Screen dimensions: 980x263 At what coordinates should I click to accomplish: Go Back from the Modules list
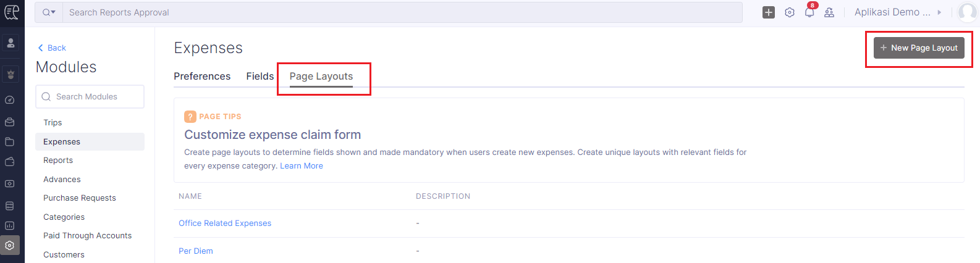pyautogui.click(x=52, y=48)
